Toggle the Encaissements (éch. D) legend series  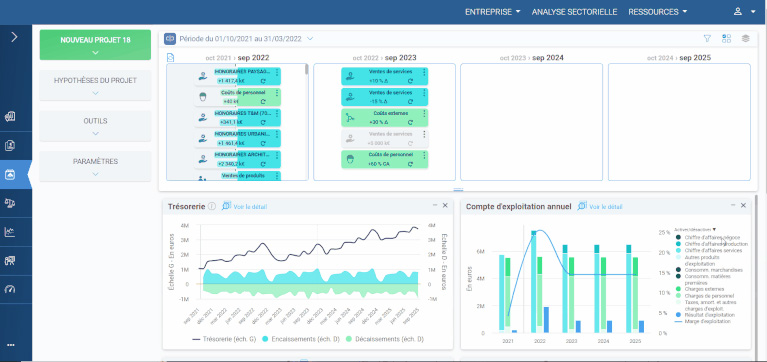tap(301, 339)
